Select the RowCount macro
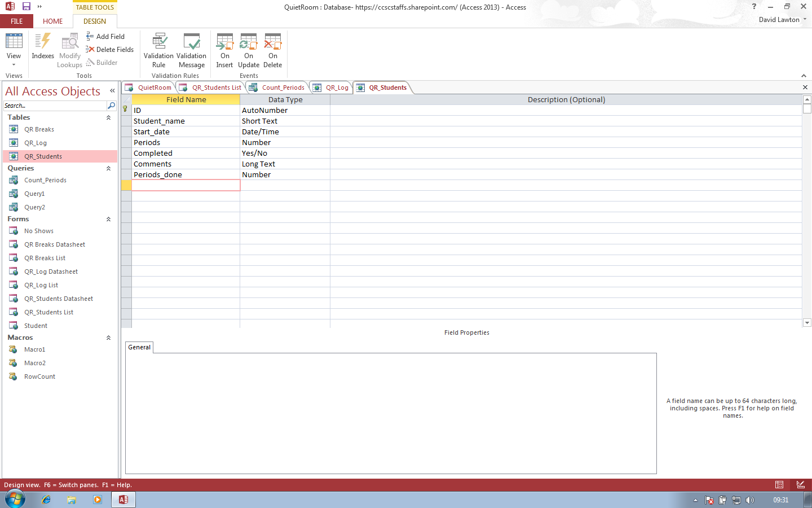The image size is (812, 508). (60, 376)
